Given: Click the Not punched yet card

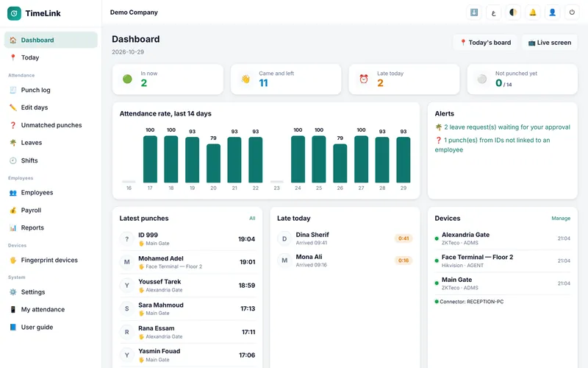Looking at the screenshot, I should [x=523, y=79].
